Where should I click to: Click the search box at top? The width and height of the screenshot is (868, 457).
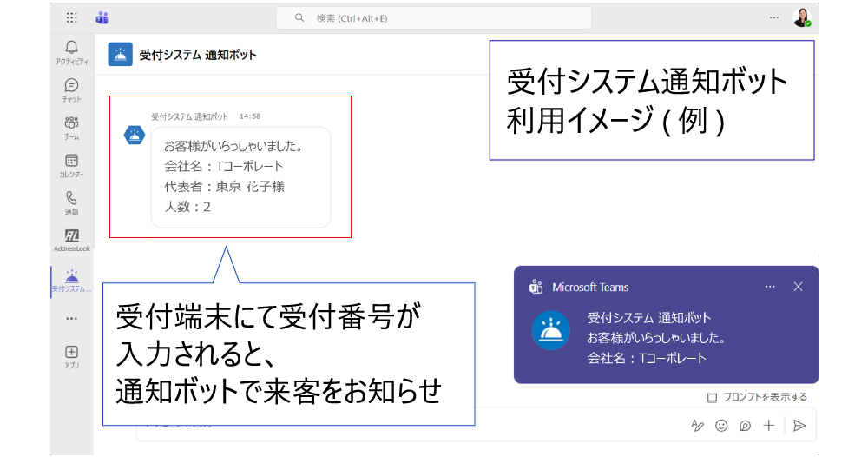[434, 17]
